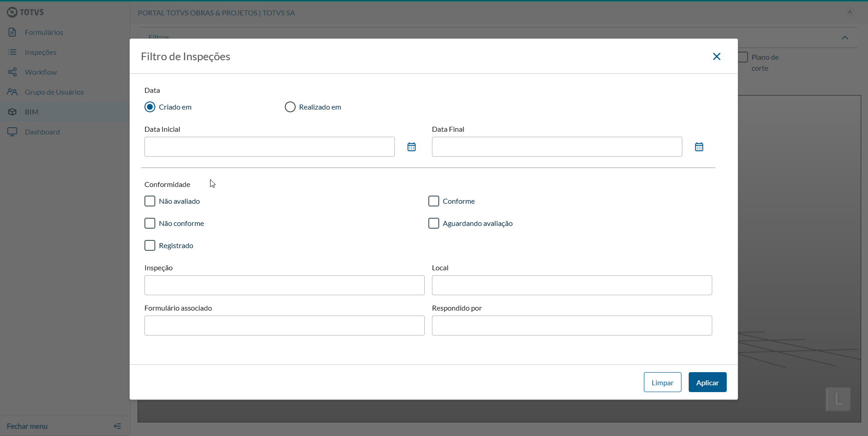
Task: Click the Grupo de Usuários people icon
Action: 12,92
